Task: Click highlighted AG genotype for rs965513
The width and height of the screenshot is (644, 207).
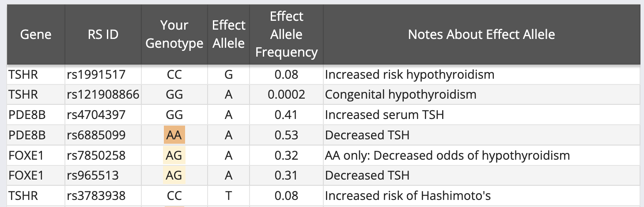Action: tap(174, 176)
